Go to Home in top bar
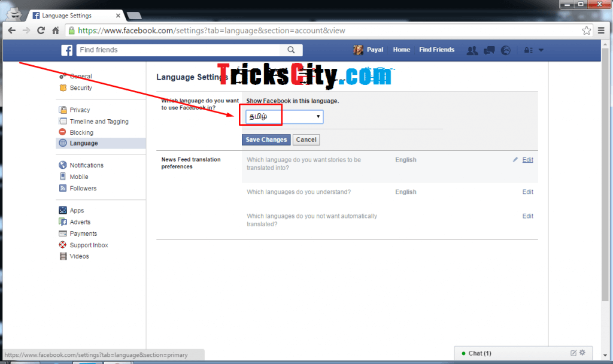 402,50
